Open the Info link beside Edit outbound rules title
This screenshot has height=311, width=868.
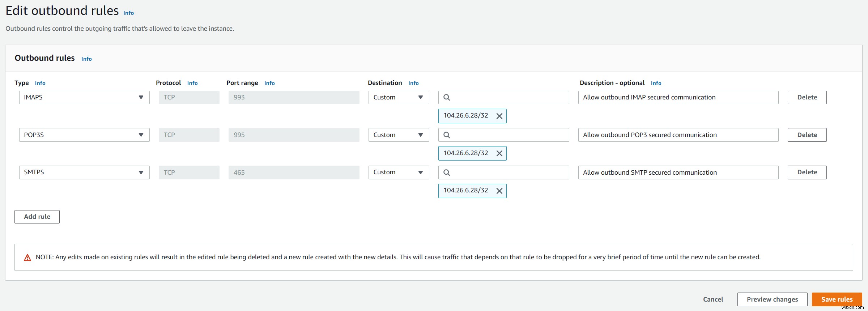(x=128, y=13)
